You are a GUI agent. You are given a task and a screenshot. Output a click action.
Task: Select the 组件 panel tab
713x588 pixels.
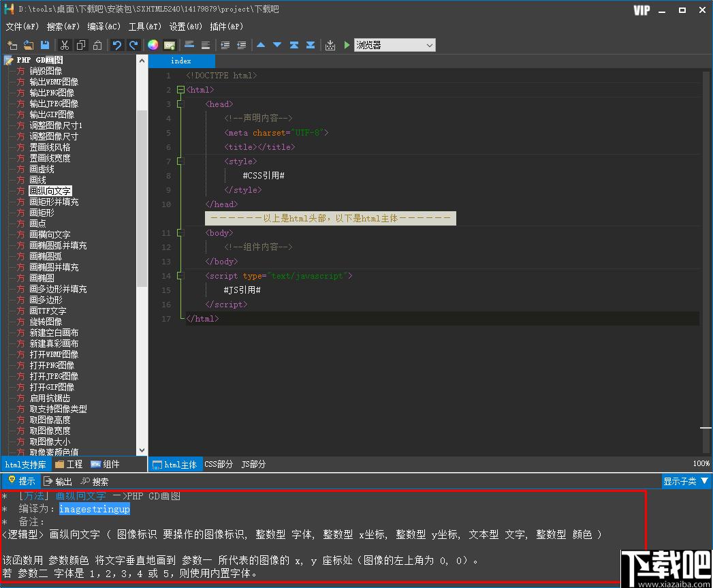(106, 464)
